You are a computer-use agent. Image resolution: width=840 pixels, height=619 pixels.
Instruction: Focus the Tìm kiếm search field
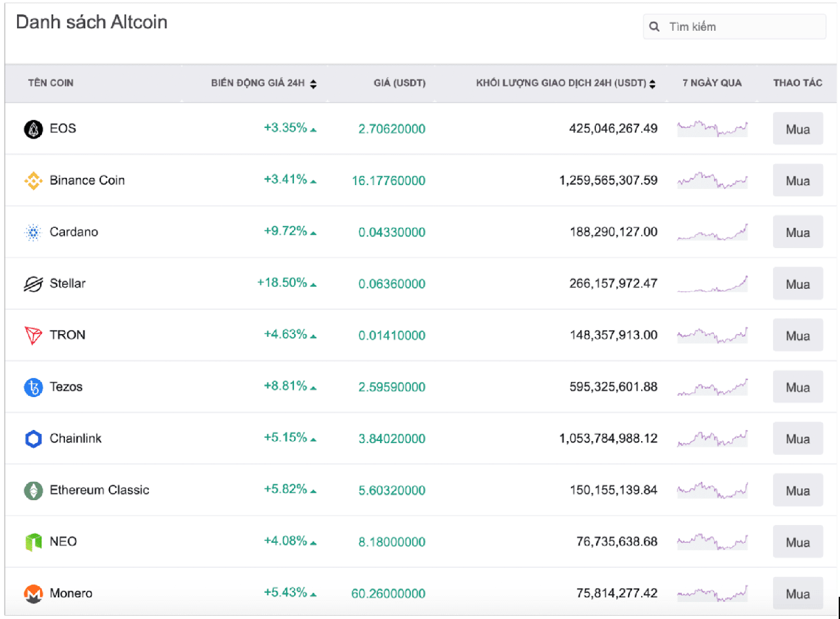[734, 27]
